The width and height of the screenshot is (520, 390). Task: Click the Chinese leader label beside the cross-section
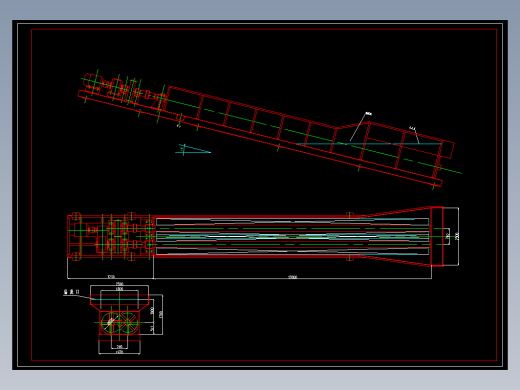click(x=72, y=292)
